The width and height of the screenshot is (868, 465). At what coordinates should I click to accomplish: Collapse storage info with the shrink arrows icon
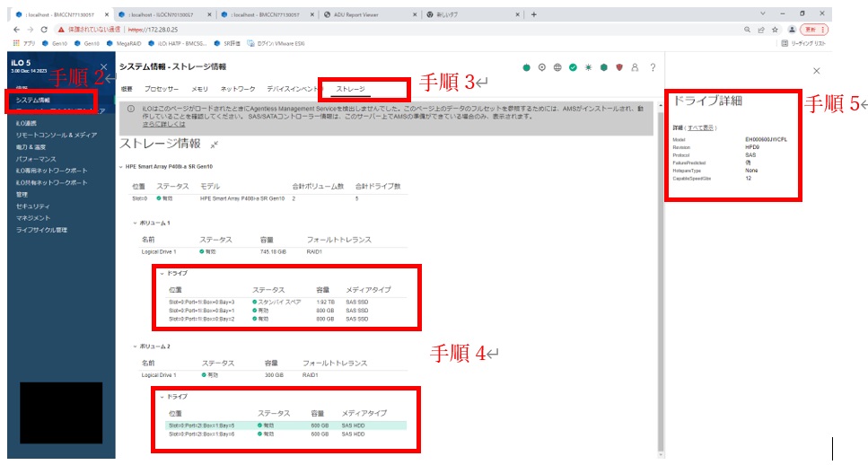point(215,145)
